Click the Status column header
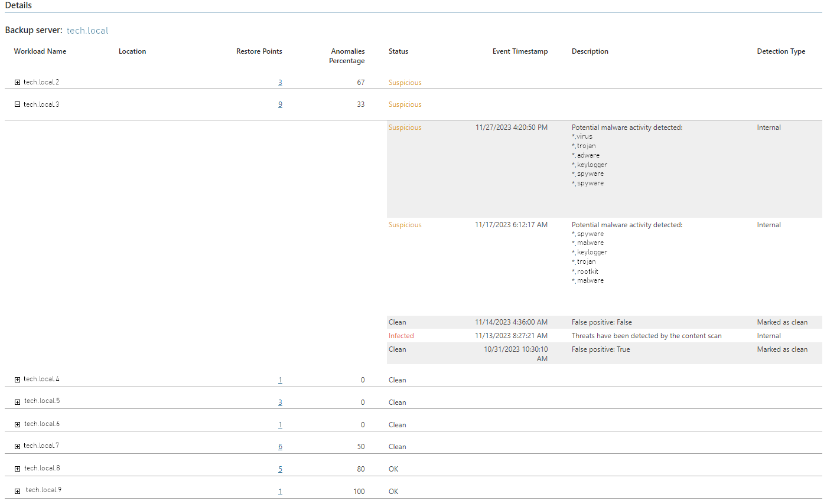 398,51
